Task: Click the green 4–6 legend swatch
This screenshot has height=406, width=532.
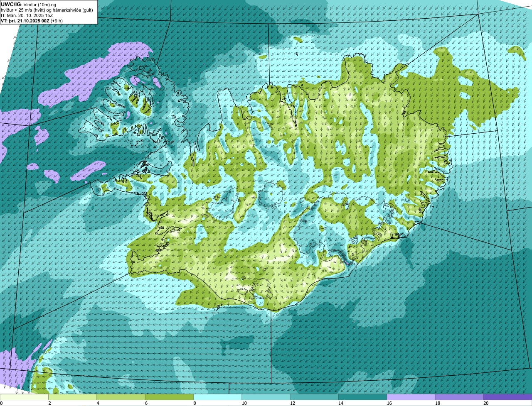Action: tap(121, 397)
